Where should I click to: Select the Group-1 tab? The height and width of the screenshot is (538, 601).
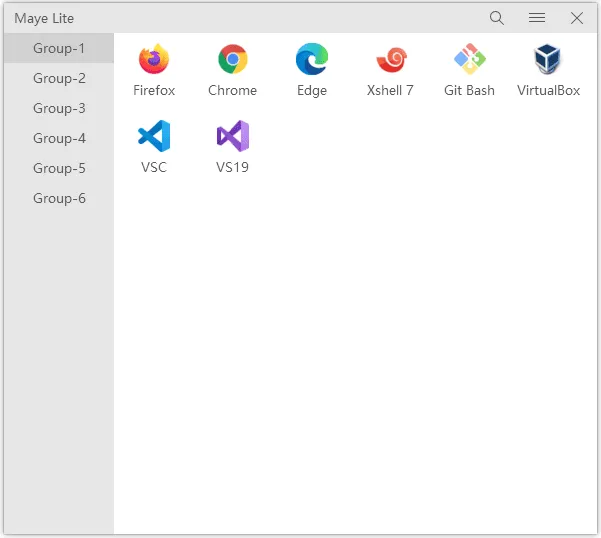coord(59,48)
